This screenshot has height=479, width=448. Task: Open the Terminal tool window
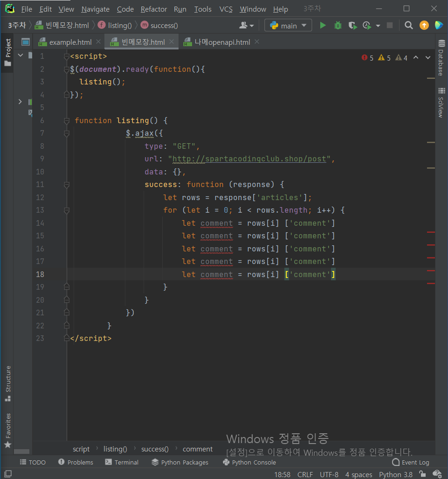click(x=122, y=462)
